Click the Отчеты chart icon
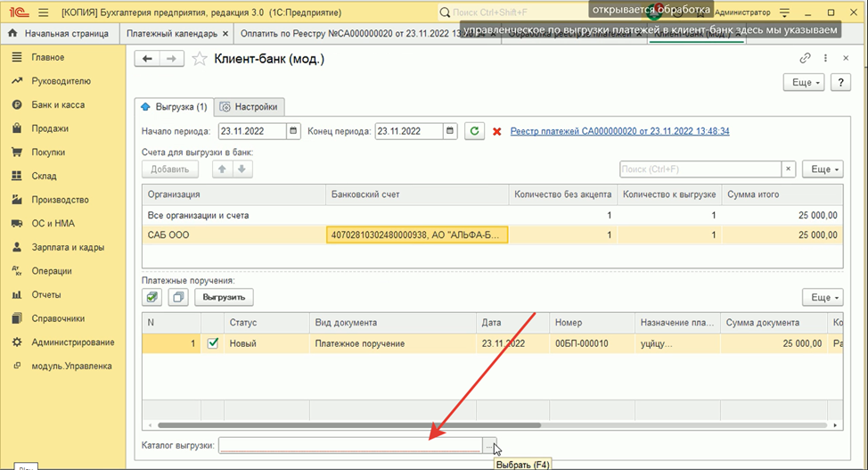Image resolution: width=868 pixels, height=470 pixels. pos(17,295)
